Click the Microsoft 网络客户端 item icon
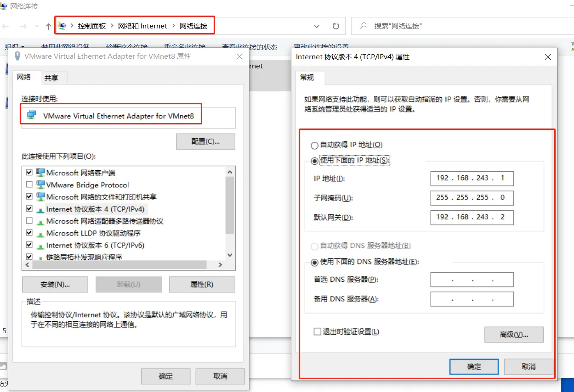 click(x=40, y=173)
